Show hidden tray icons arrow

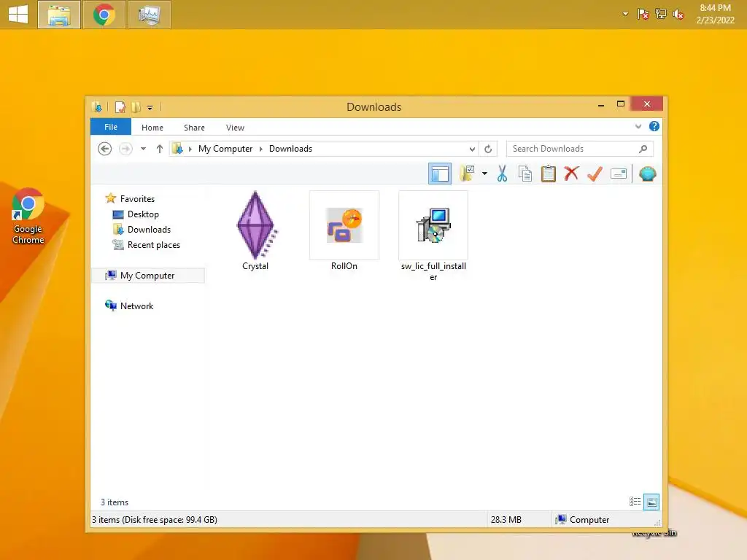pos(625,14)
